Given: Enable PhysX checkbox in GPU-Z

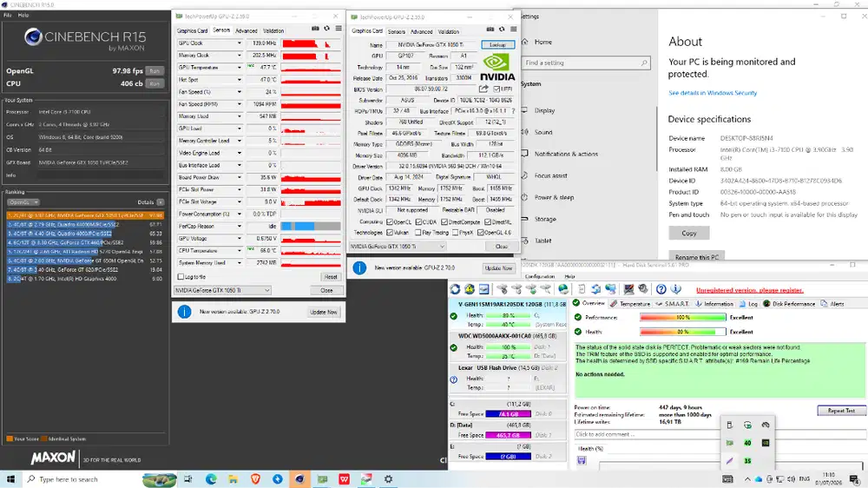Looking at the screenshot, I should [455, 233].
